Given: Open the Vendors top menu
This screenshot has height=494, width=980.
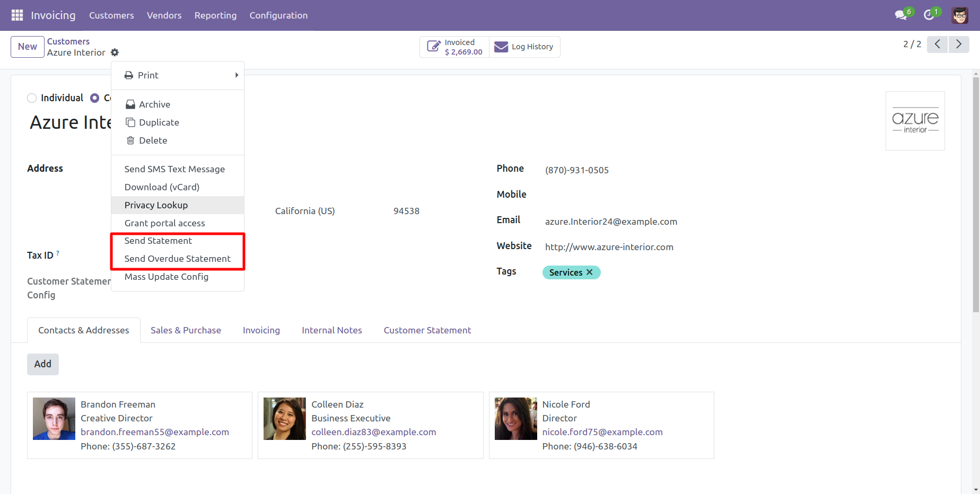Looking at the screenshot, I should coord(164,15).
